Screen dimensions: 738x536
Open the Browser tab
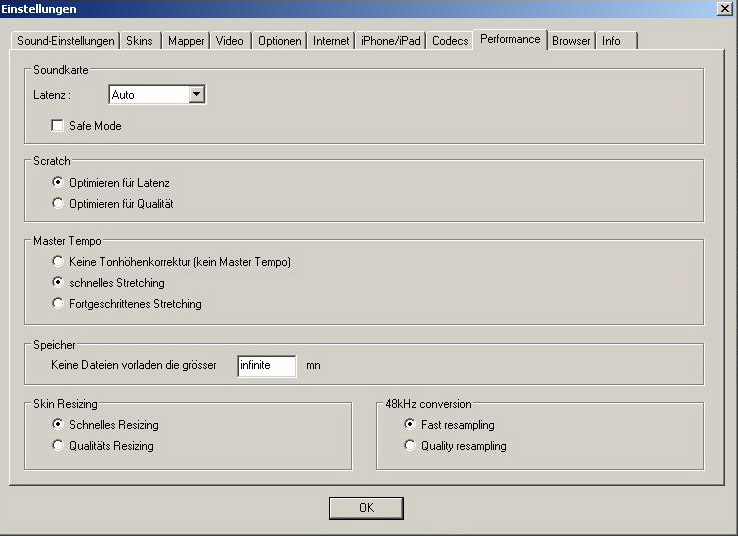[571, 41]
